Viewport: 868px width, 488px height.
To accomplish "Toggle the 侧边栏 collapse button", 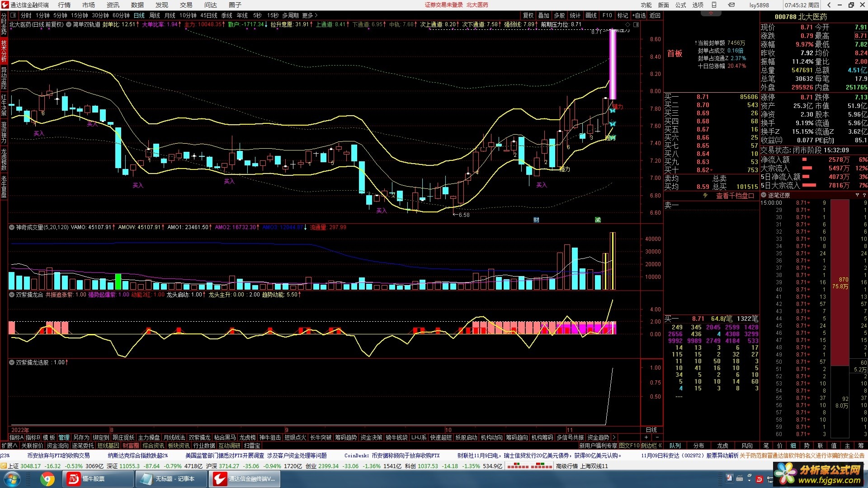I will 651,446.
